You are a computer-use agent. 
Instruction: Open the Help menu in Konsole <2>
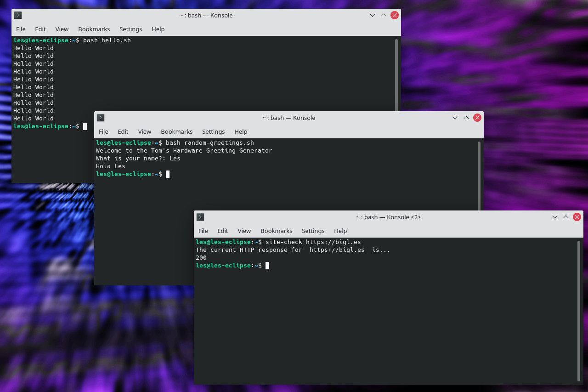pos(340,231)
